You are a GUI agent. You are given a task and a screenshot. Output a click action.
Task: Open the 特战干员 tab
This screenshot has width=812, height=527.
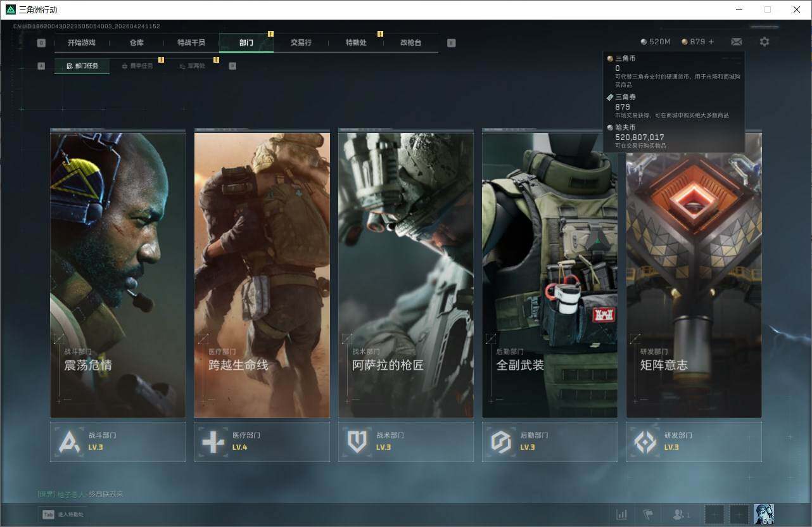[x=191, y=43]
